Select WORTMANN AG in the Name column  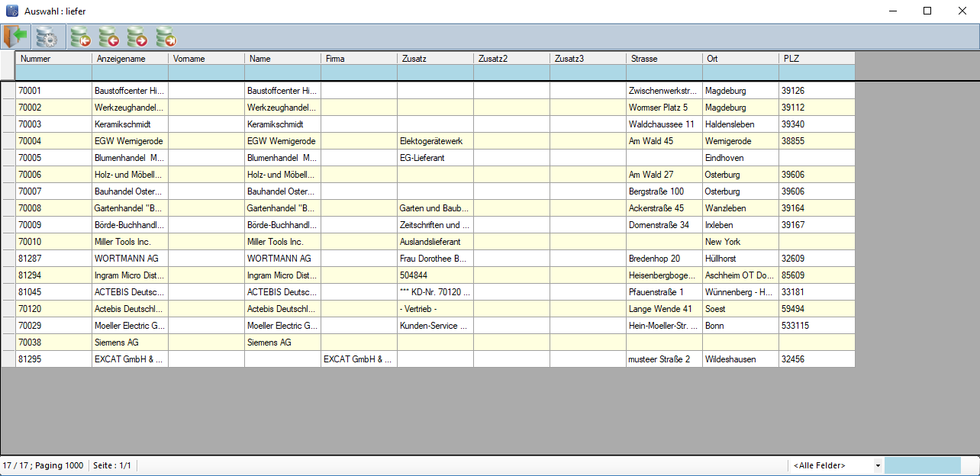(x=282, y=259)
